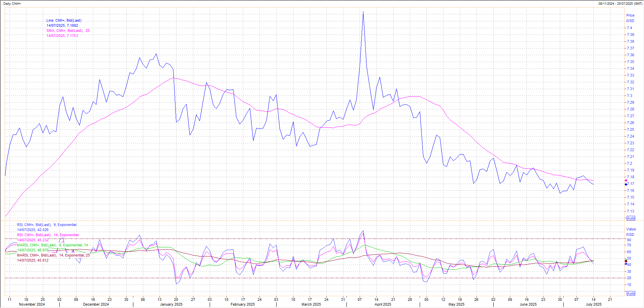Click the blue last-price marker on price axis
This screenshot has height=308, width=644.
point(626,184)
